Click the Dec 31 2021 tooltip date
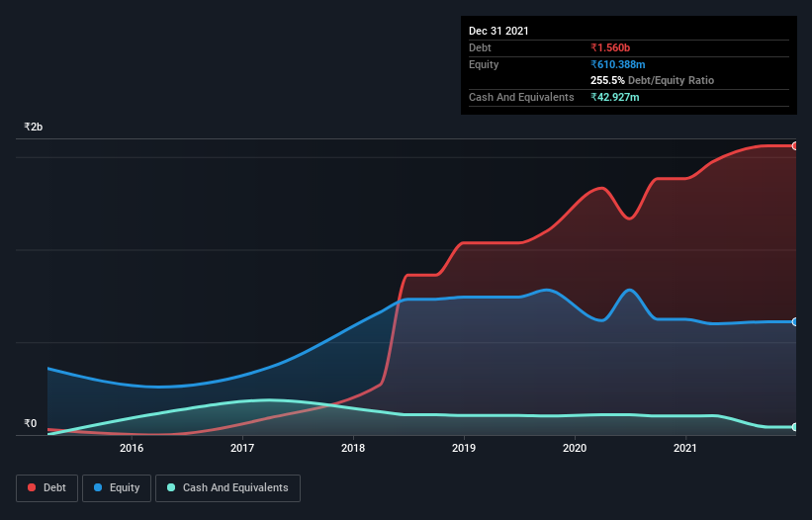The width and height of the screenshot is (812, 520). coord(498,31)
